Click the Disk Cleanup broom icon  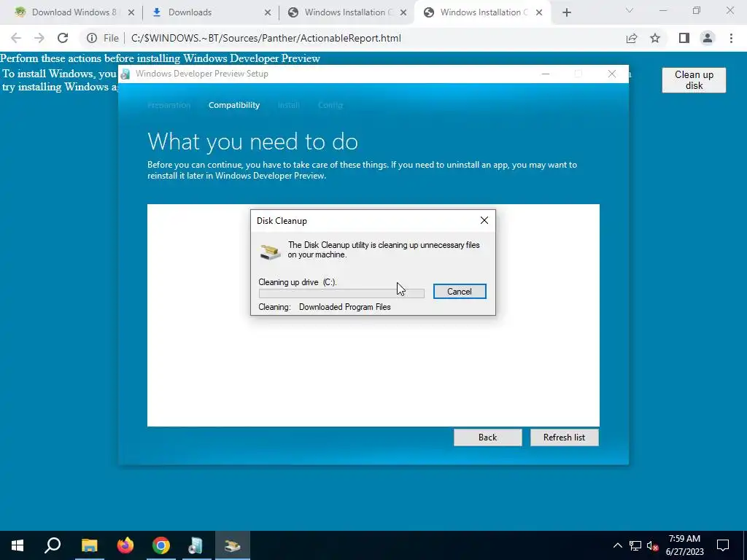point(270,251)
